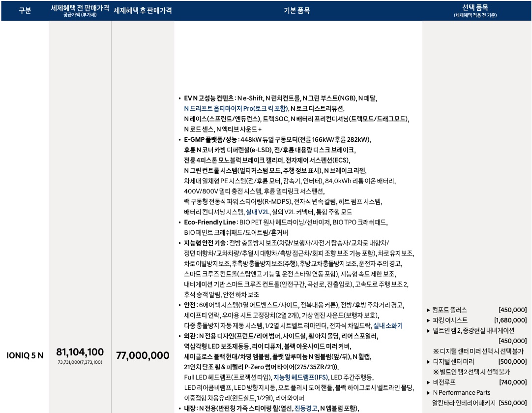Click 알칸타라 인테리어 패키지 text
The height and width of the screenshot is (413, 532).
click(x=464, y=403)
